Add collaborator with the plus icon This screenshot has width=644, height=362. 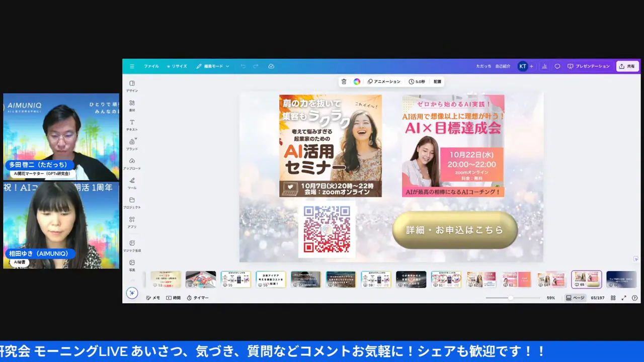(531, 66)
